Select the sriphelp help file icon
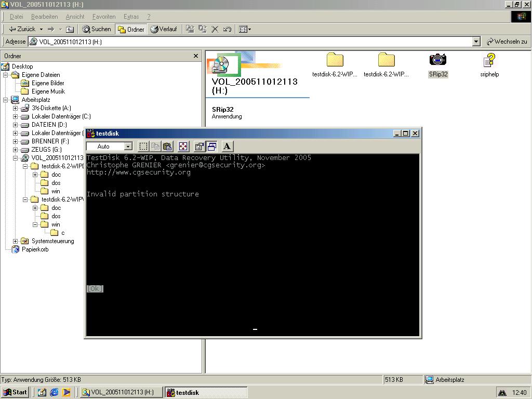Screen dimensions: 532x399 (x=489, y=60)
